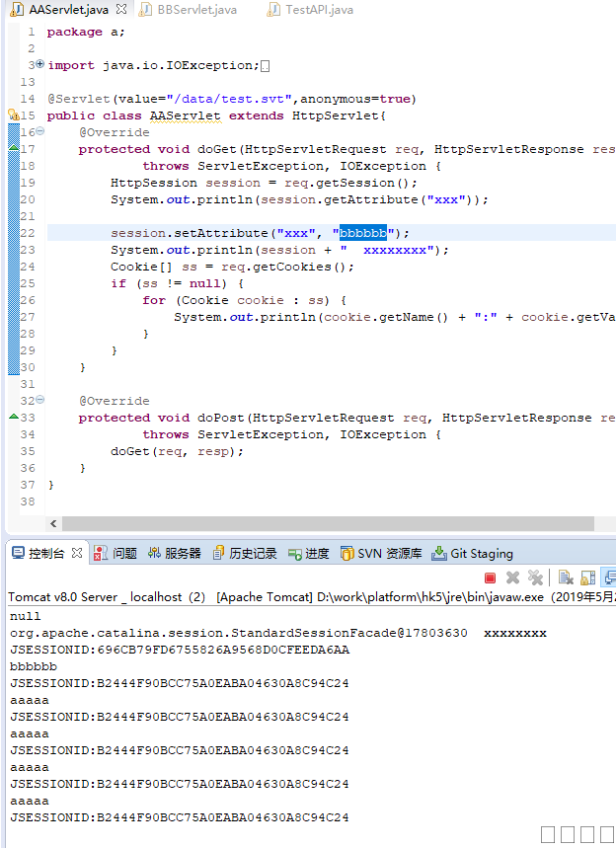This screenshot has height=848, width=616.
Task: Collapse the doPost method fold
Action: [x=39, y=401]
